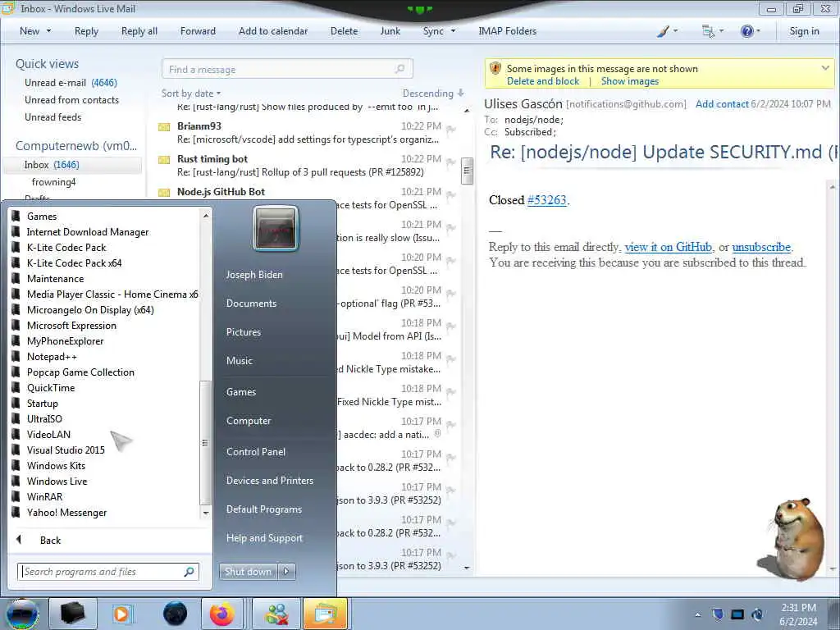The height and width of the screenshot is (630, 840).
Task: Open Devices and Printers from Start menu
Action: click(269, 481)
